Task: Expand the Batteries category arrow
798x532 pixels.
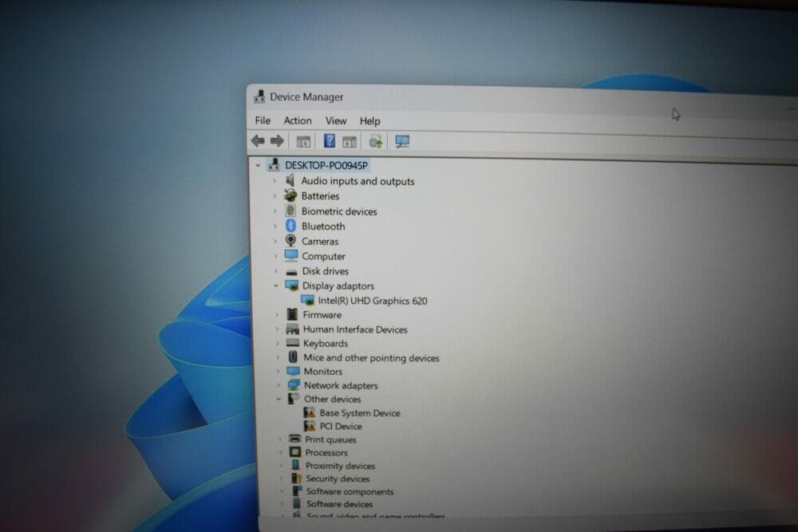Action: coord(275,196)
